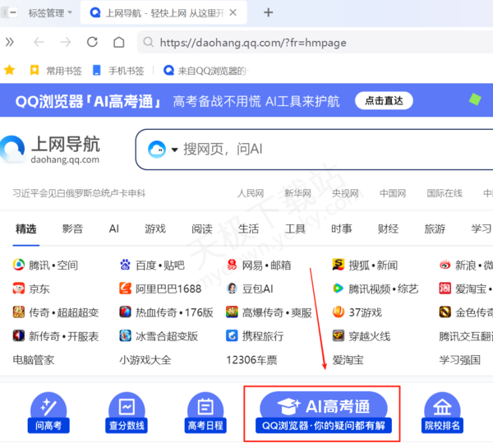The height and width of the screenshot is (448, 493).
Task: Click the 阿里巴巴1688 orange icon
Action: pos(125,289)
